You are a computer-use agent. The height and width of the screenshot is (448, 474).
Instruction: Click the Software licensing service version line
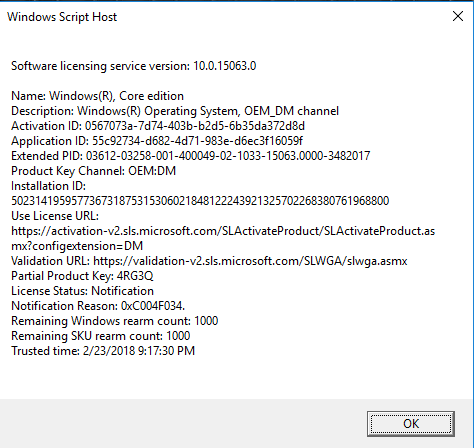coord(133,66)
